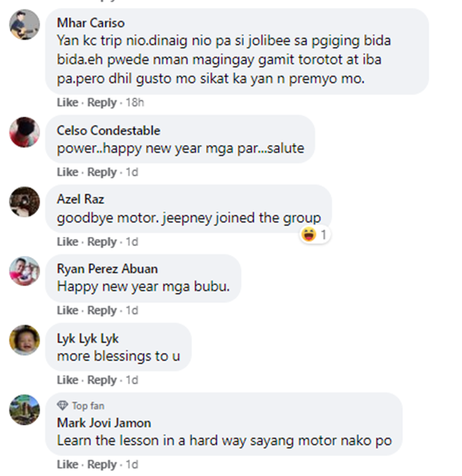Open the Lyk Lyk Lyk name link
Viewport: 462px width, 476px height.
pyautogui.click(x=87, y=339)
